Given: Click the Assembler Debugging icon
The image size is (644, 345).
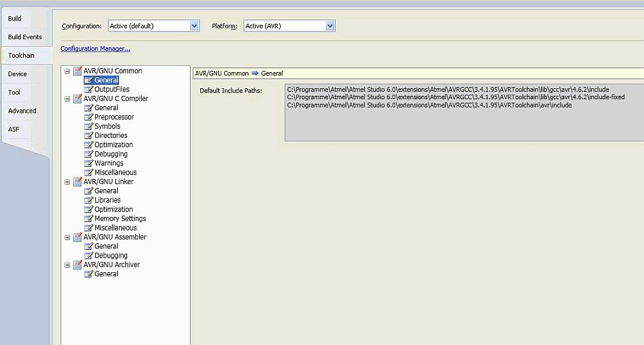Looking at the screenshot, I should 88,256.
